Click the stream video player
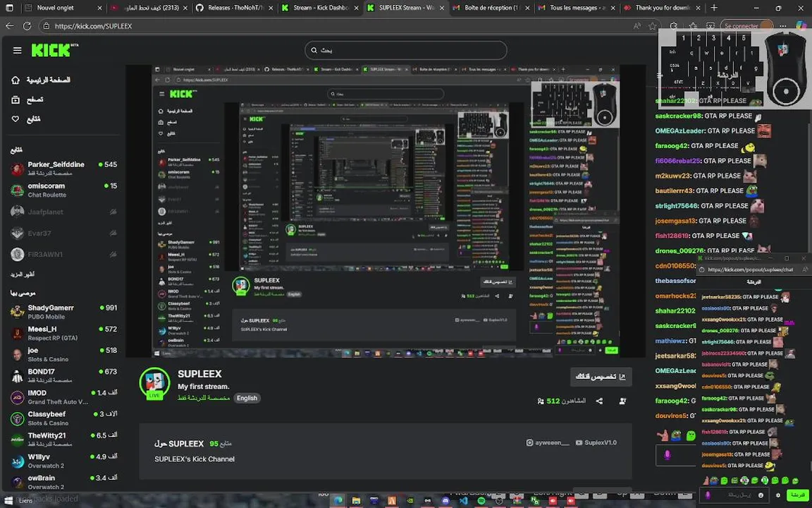This screenshot has height=508, width=812. (386, 211)
